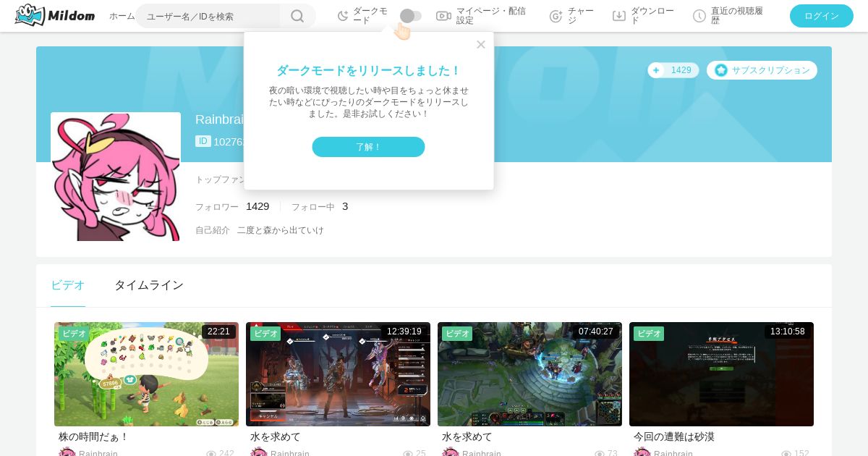Viewport: 868px width, 456px height.
Task: Open the 12:39:19 水を求めて video thumbnail
Action: [x=338, y=374]
